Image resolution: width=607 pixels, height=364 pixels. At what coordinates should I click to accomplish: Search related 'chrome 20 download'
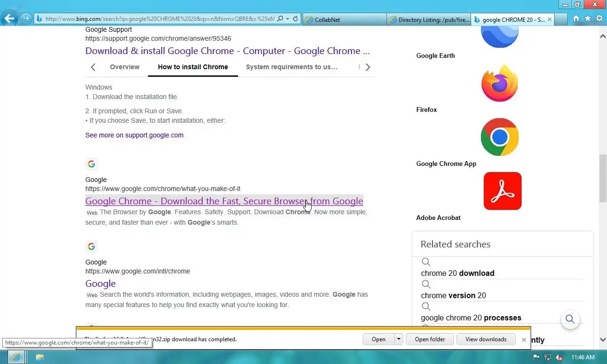click(458, 273)
